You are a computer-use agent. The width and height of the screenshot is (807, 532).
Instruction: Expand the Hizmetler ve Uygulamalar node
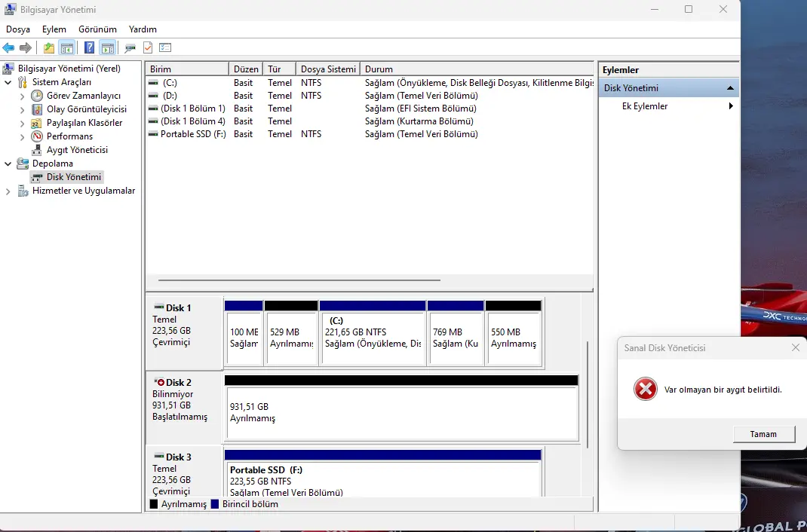8,191
